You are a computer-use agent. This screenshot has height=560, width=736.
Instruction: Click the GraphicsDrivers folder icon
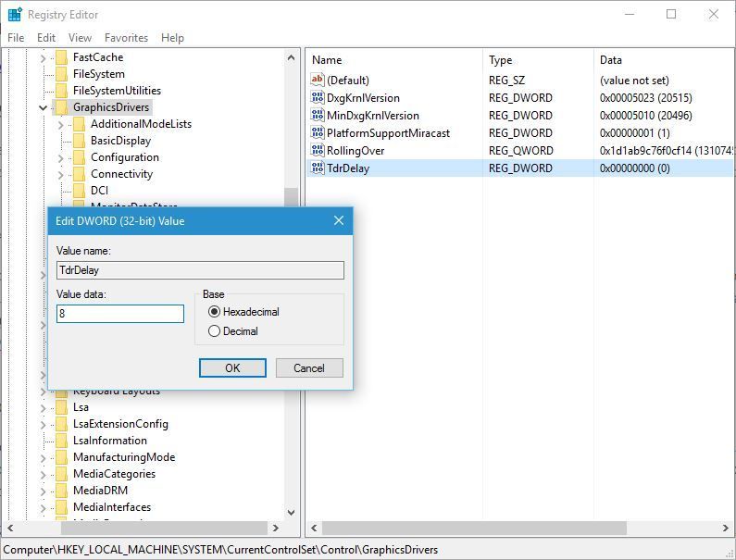61,107
